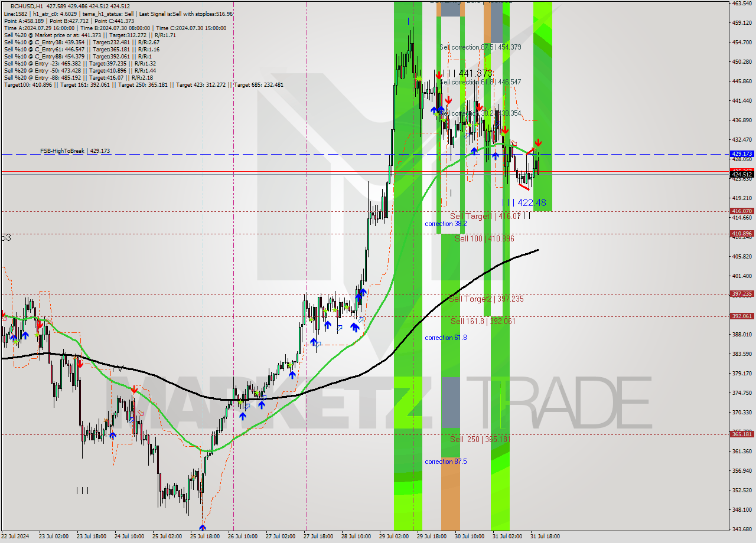Click the 'C_Entry61: 446.547' line
Screen dimensions: 756x543
point(83,49)
